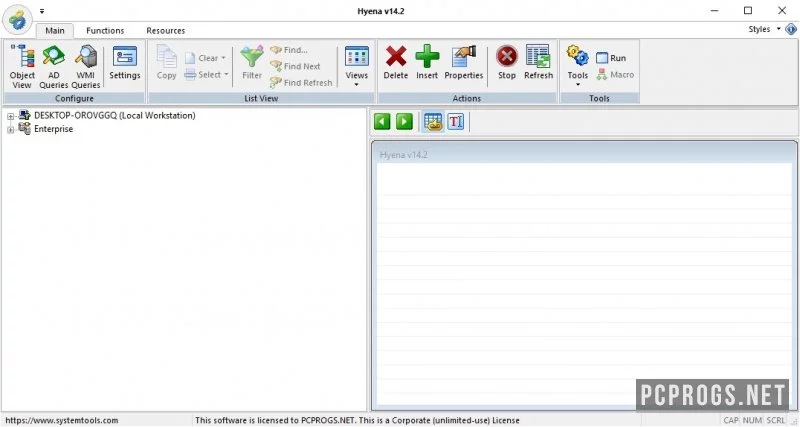Click the Hyena application orb button

pyautogui.click(x=18, y=19)
